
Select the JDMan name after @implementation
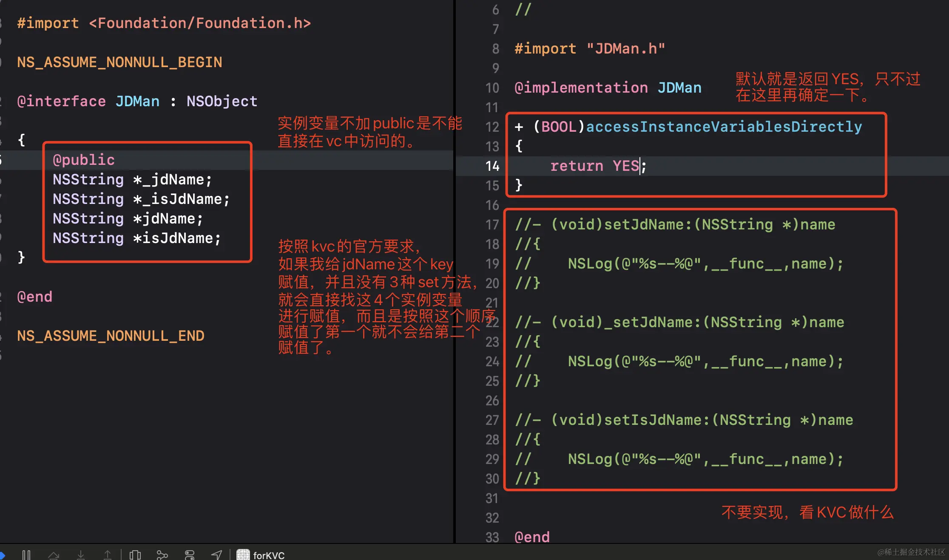pos(679,88)
